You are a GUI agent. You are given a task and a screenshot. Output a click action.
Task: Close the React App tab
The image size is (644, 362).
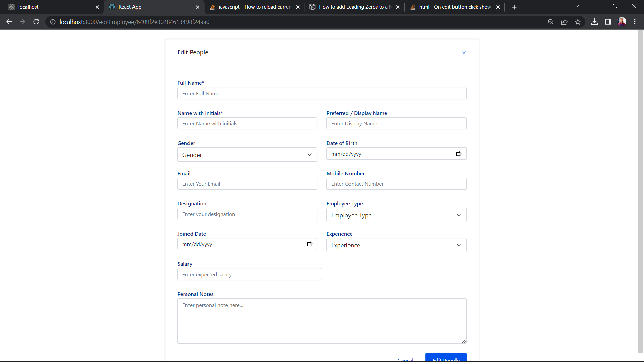[x=197, y=7]
